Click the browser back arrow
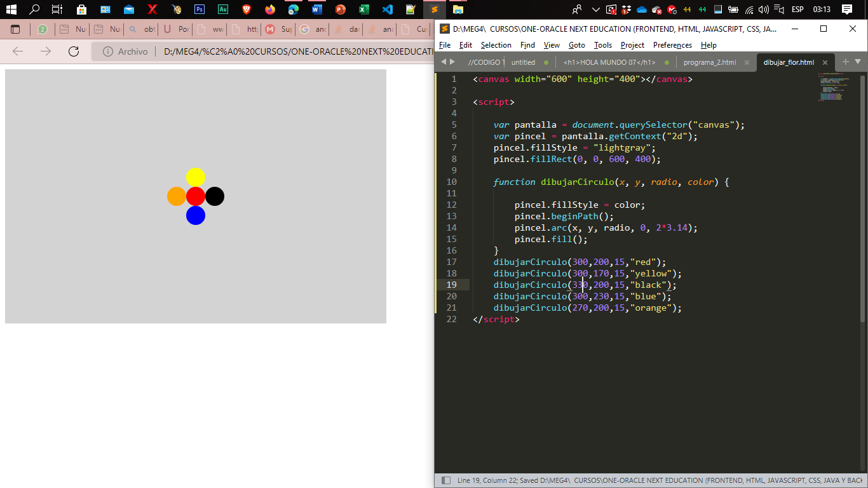868x488 pixels. pyautogui.click(x=18, y=51)
